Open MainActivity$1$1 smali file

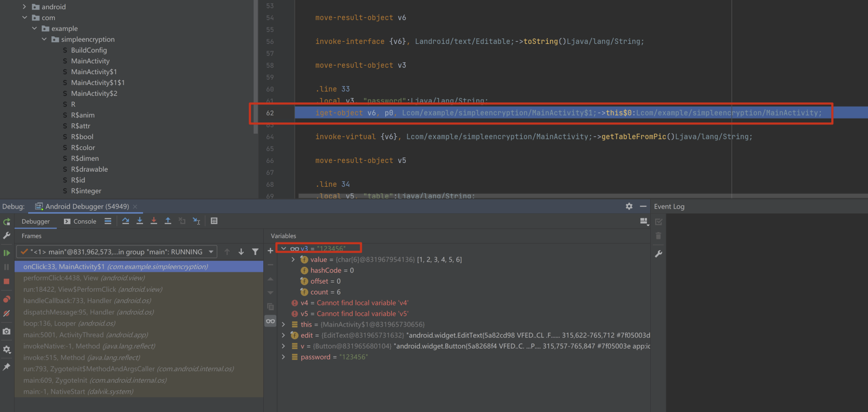pos(98,82)
